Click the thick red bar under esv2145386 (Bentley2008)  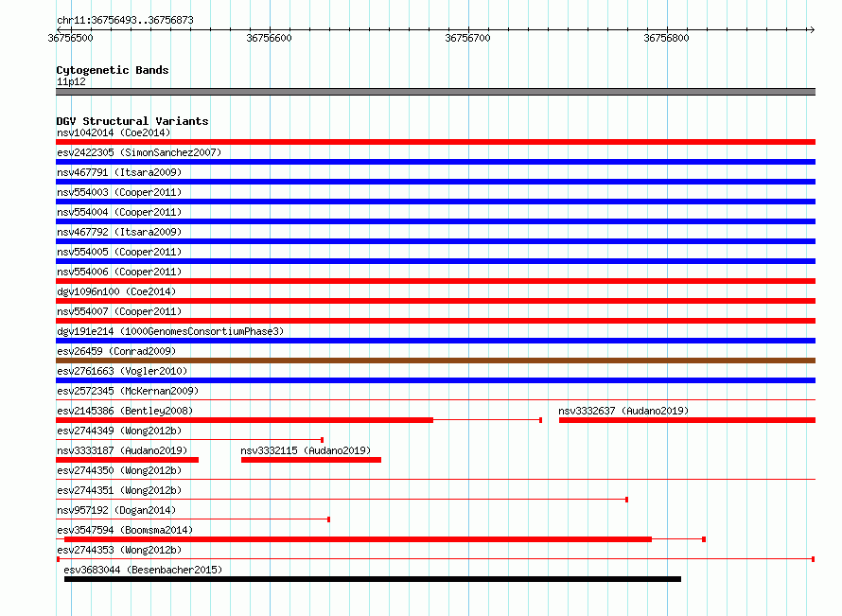(x=244, y=420)
